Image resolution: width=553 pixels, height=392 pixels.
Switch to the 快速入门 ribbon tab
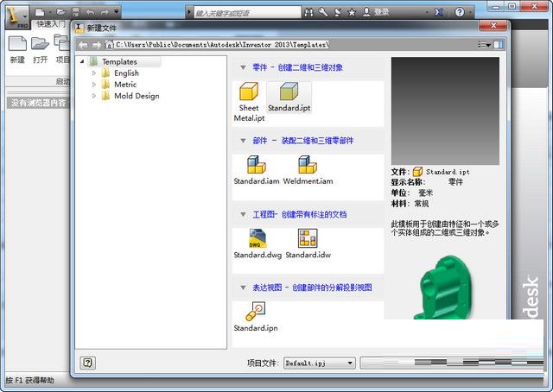[51, 23]
